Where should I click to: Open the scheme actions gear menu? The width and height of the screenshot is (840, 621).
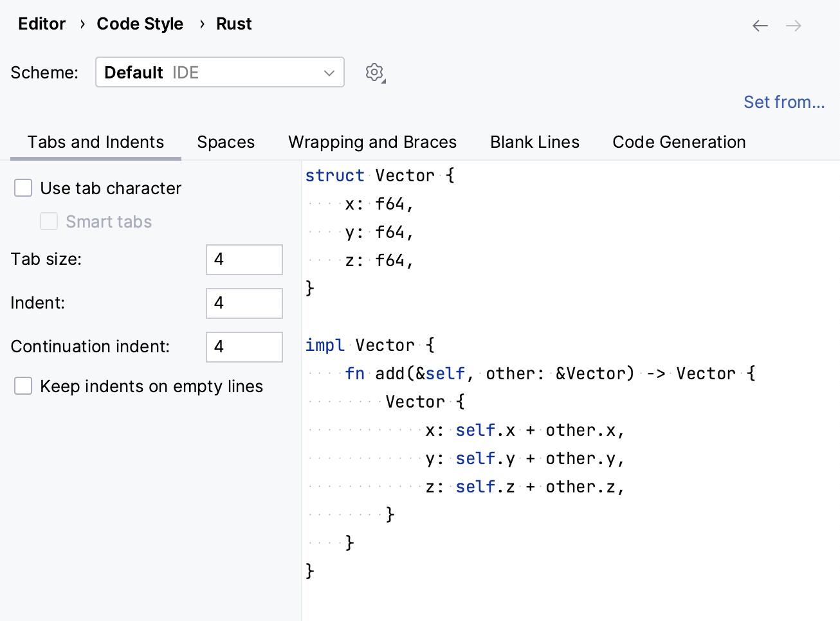point(375,72)
